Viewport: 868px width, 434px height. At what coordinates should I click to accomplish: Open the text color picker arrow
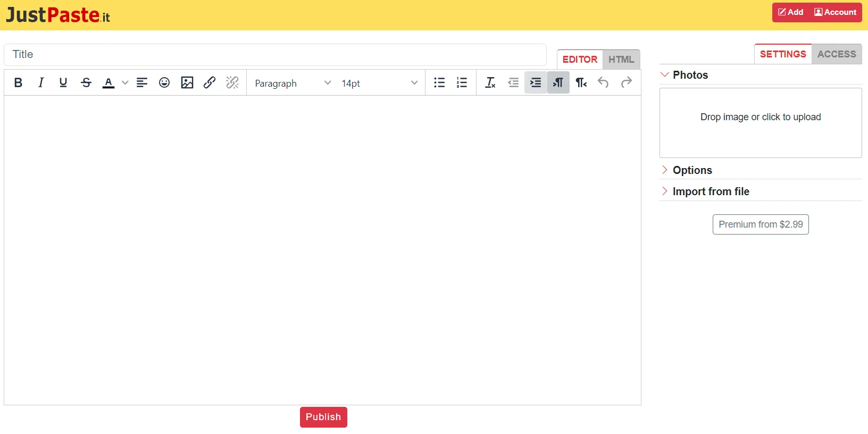coord(125,82)
